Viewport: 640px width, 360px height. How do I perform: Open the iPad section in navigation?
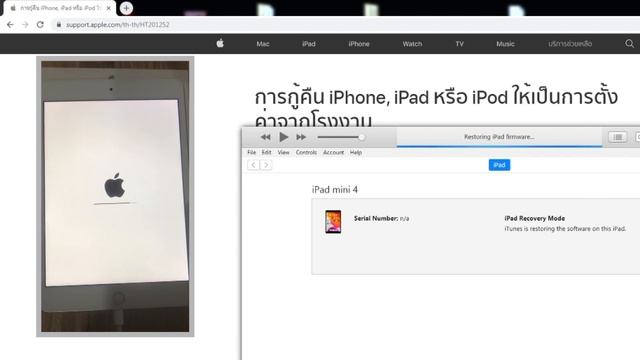point(309,44)
